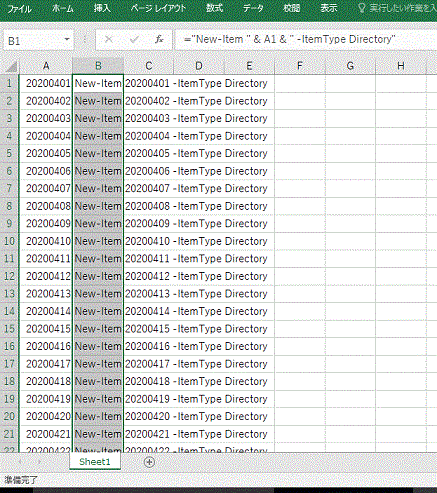This screenshot has width=437, height=493.
Task: Select the New-Item cell in row 18
Action: pyautogui.click(x=98, y=381)
